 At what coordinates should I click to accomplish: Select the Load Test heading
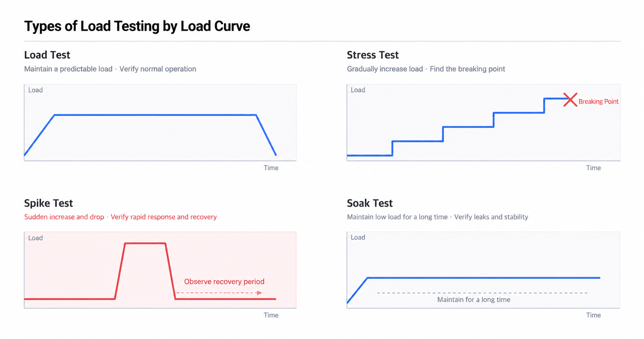47,55
